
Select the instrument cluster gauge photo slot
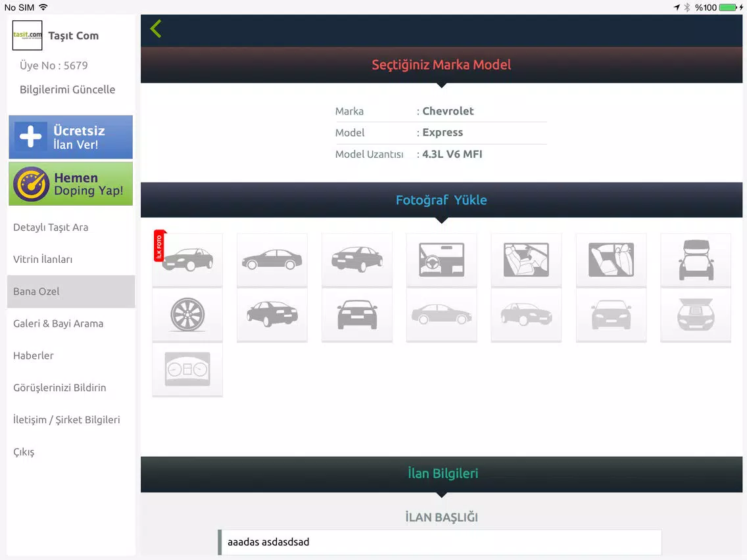click(x=187, y=369)
